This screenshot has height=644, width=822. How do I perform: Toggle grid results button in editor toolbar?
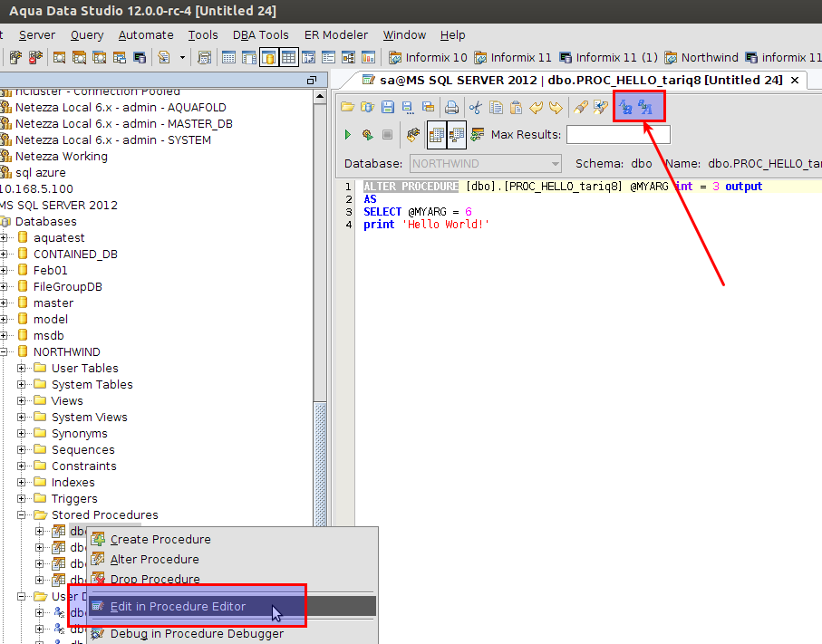(x=437, y=135)
